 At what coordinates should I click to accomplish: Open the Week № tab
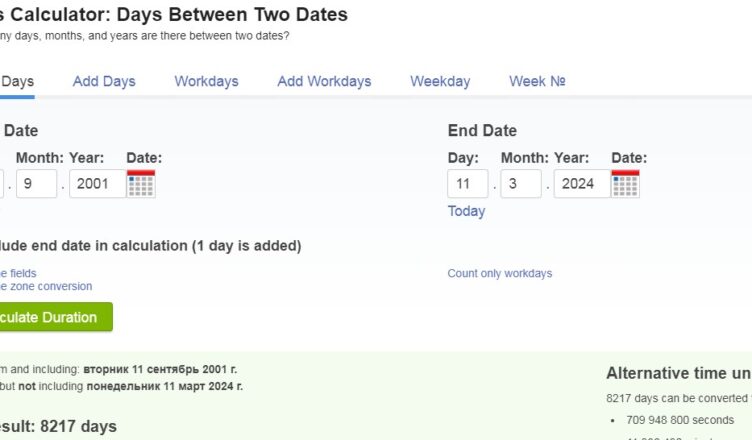point(537,81)
